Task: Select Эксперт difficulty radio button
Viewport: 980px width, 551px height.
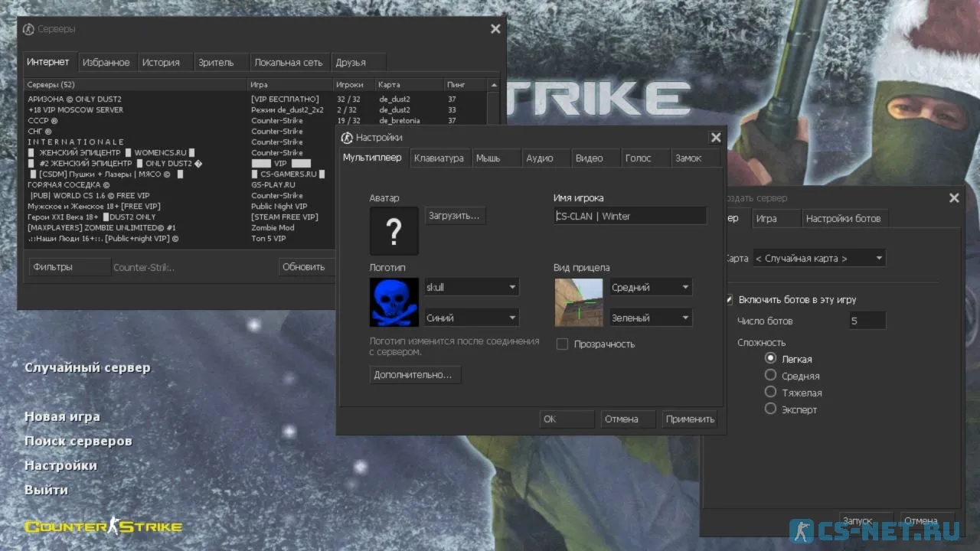Action: (771, 409)
